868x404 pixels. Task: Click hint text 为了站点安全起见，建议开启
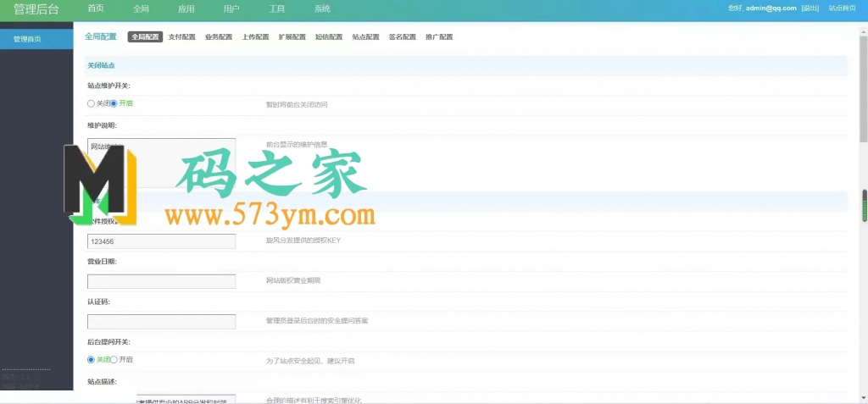(310, 361)
